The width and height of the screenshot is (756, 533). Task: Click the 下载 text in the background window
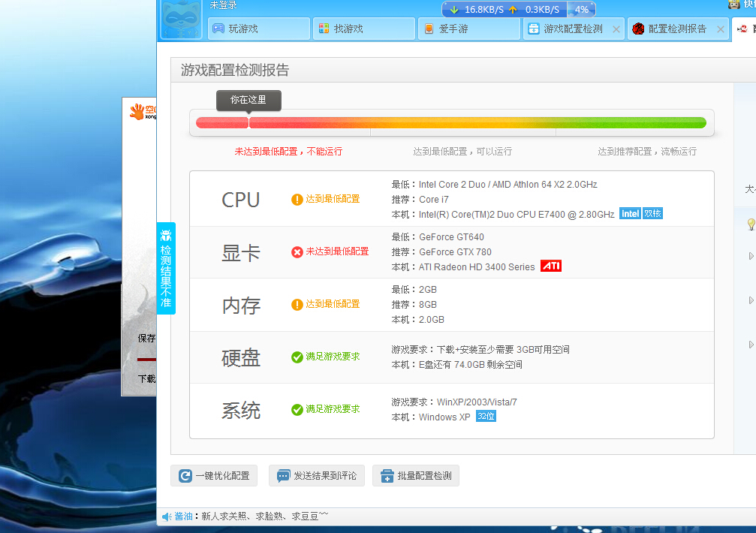pos(146,379)
